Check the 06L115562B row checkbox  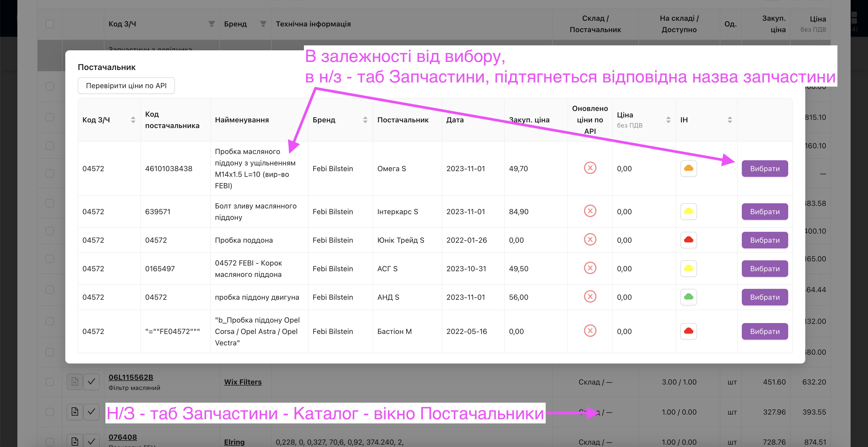coord(49,382)
